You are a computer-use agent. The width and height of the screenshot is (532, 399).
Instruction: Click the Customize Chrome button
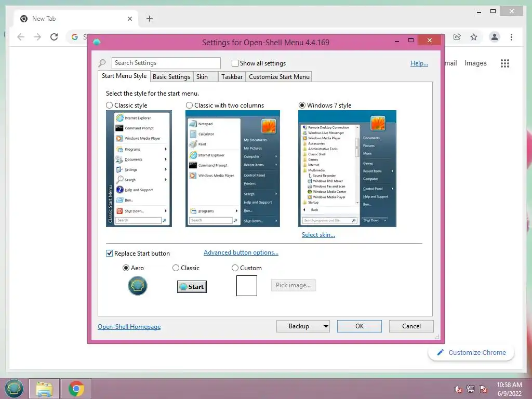(x=471, y=353)
